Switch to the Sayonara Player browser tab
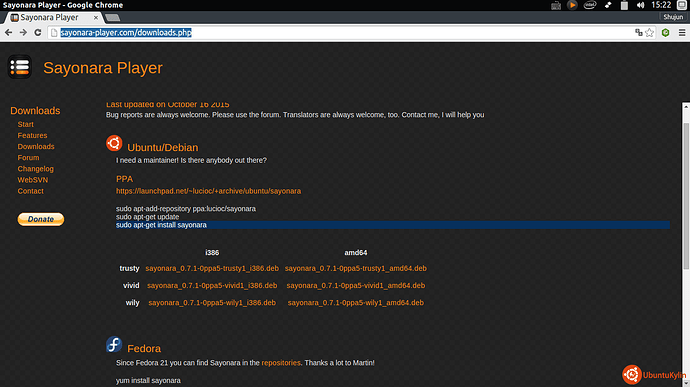This screenshot has width=690, height=387. pyautogui.click(x=53, y=18)
